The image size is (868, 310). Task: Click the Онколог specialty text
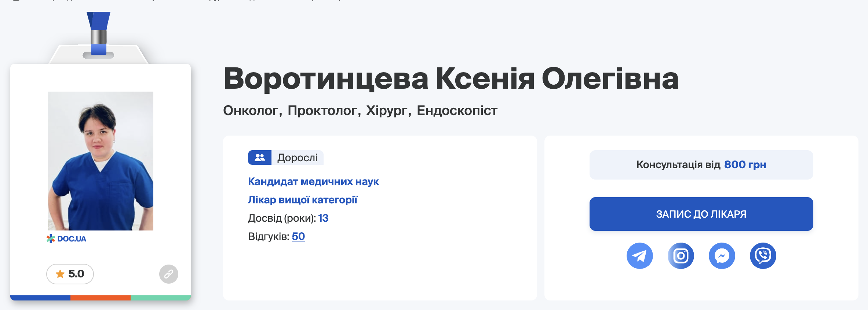(x=251, y=110)
